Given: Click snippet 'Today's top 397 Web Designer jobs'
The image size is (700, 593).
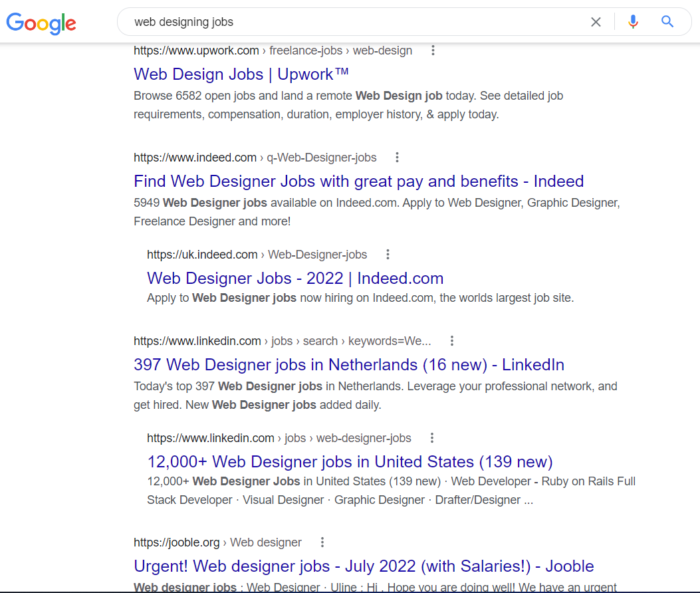Looking at the screenshot, I should click(227, 386).
